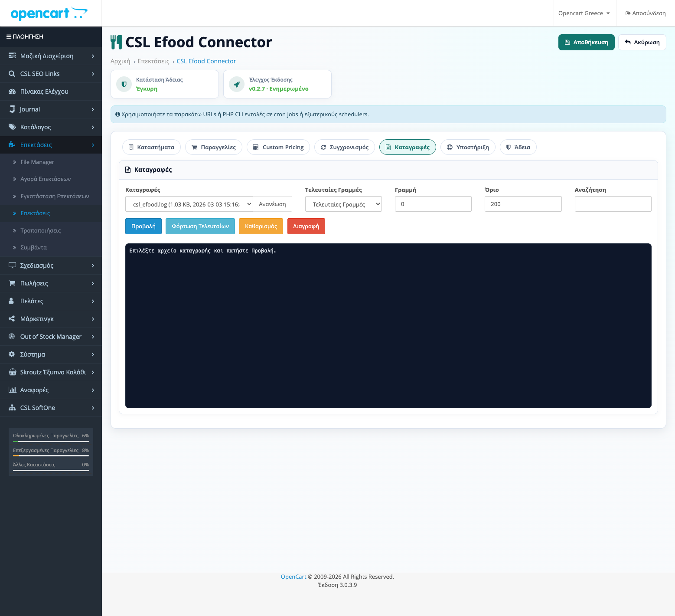The width and height of the screenshot is (675, 616).
Task: Click the Φόρτωση Τελευταίων button
Action: [x=200, y=226]
